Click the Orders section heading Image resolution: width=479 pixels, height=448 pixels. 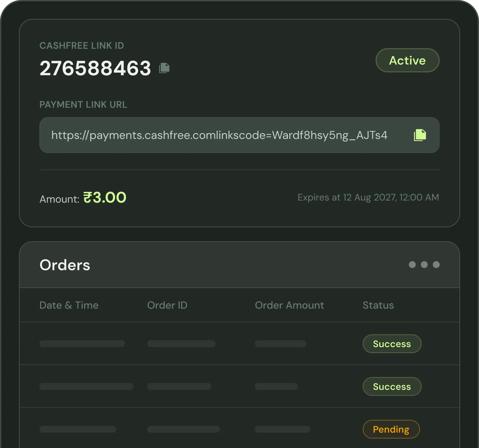click(x=65, y=265)
